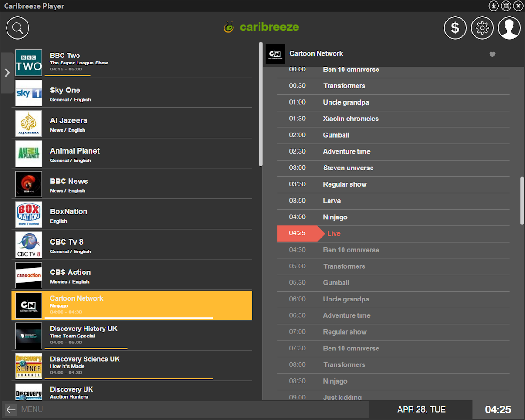
Task: Select the 03:00 Steven universe entry
Action: pyautogui.click(x=393, y=168)
